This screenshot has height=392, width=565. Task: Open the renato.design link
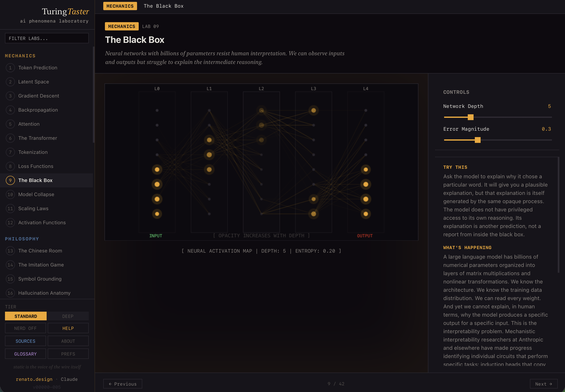pyautogui.click(x=34, y=379)
